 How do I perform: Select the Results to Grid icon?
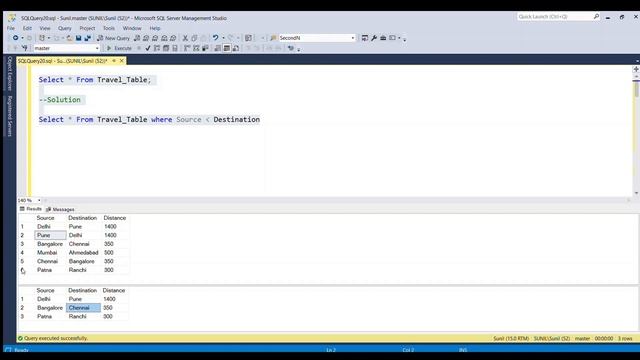227,48
